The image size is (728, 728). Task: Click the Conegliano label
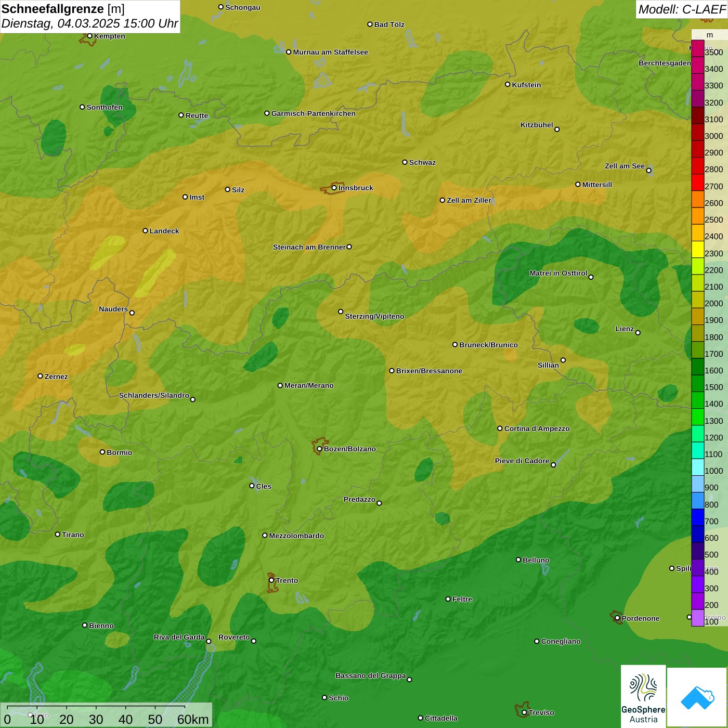pos(561,641)
